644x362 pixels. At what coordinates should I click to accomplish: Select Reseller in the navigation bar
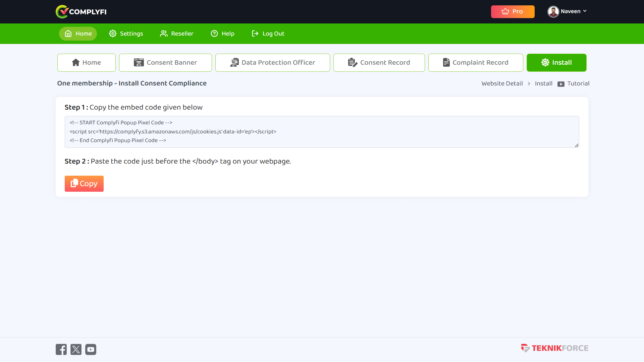point(176,34)
